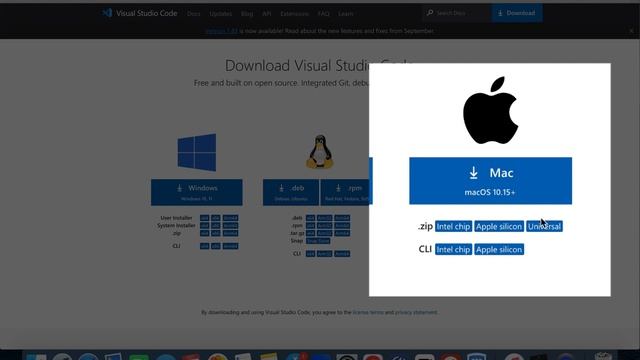The height and width of the screenshot is (360, 640).
Task: Download Windows .zip Arm64 build
Action: pyautogui.click(x=230, y=233)
